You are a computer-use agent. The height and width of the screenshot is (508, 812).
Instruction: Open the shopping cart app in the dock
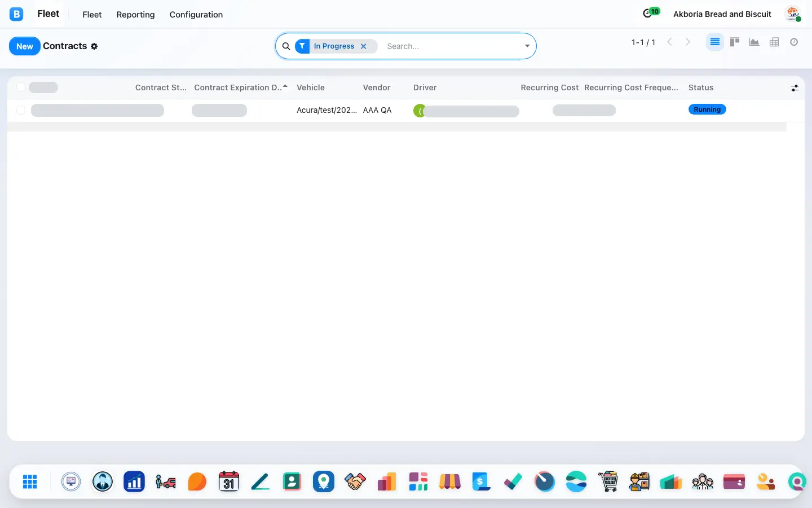tap(608, 481)
